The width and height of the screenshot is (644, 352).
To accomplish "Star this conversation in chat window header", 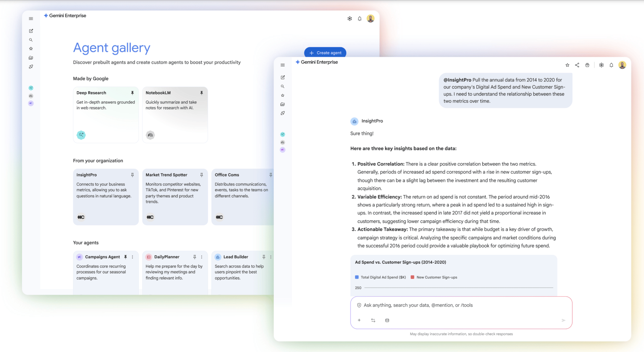I will [567, 65].
